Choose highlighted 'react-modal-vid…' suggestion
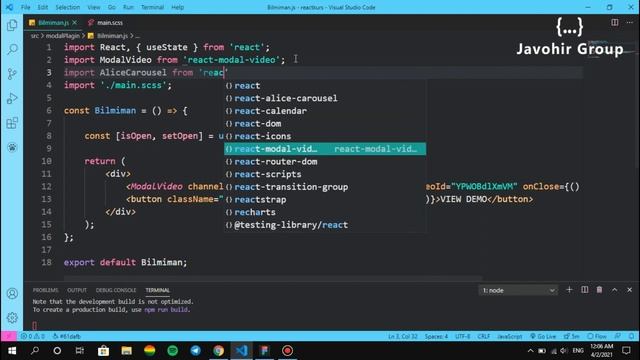640x360 pixels. [x=325, y=149]
